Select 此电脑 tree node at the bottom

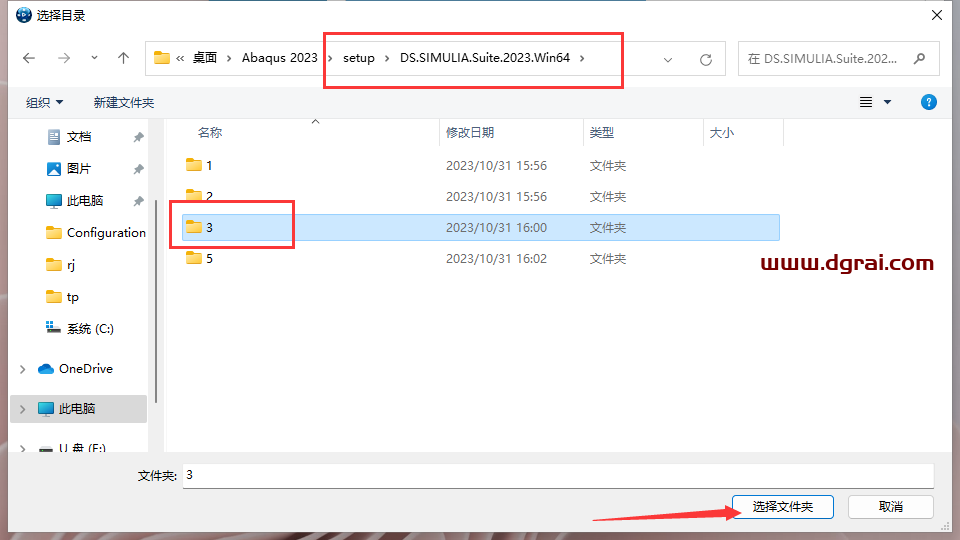point(77,408)
